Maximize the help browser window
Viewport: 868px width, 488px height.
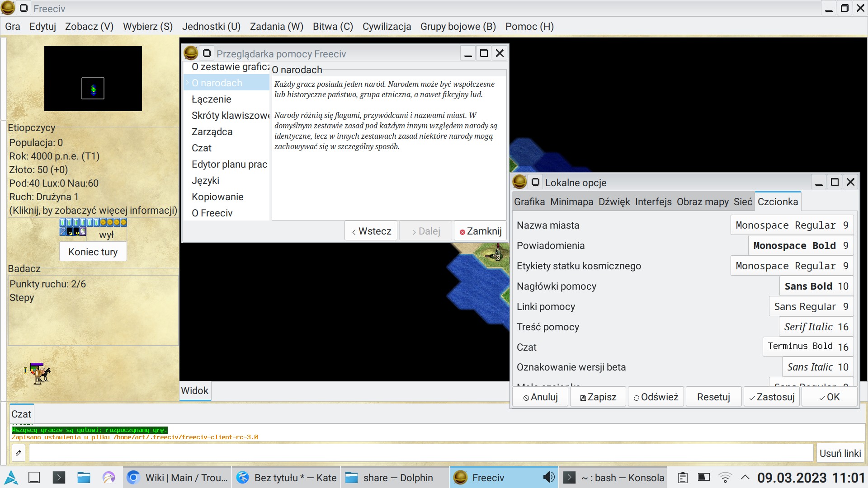(x=484, y=53)
